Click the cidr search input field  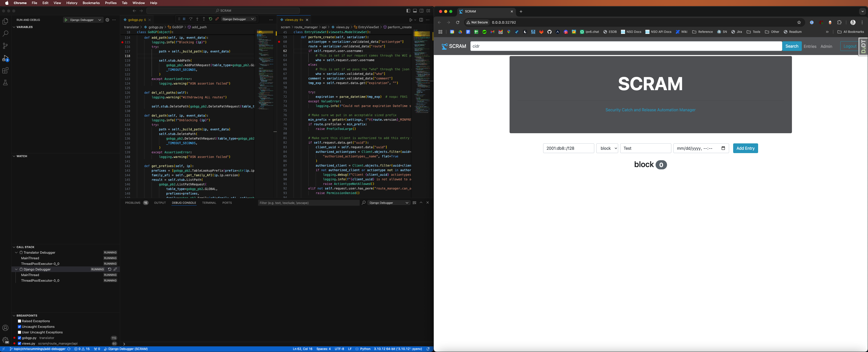click(626, 46)
